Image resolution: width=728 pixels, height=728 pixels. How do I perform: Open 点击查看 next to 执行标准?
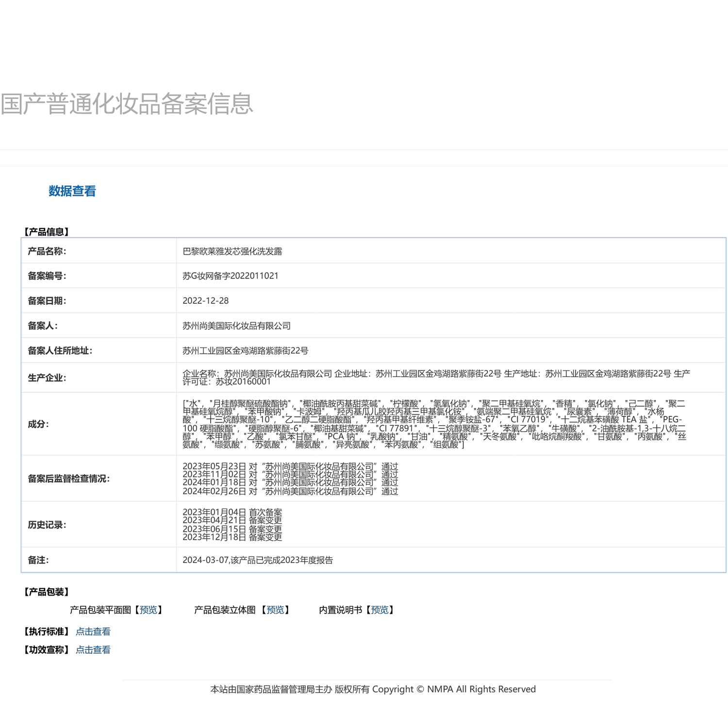pos(93,631)
